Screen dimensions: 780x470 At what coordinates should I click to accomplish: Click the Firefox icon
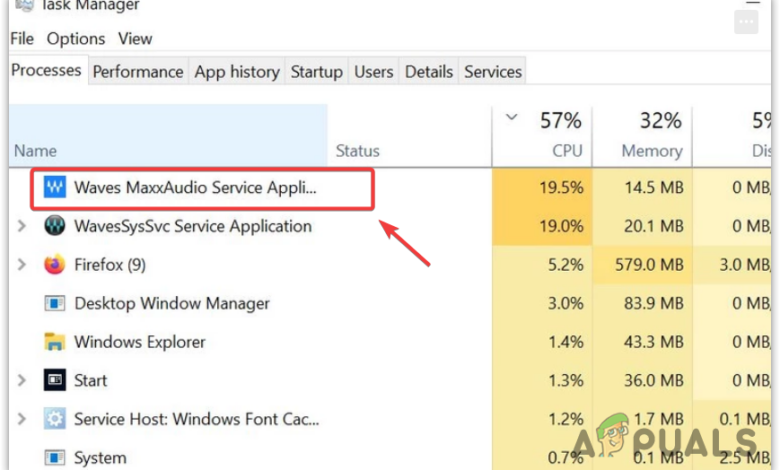click(54, 265)
